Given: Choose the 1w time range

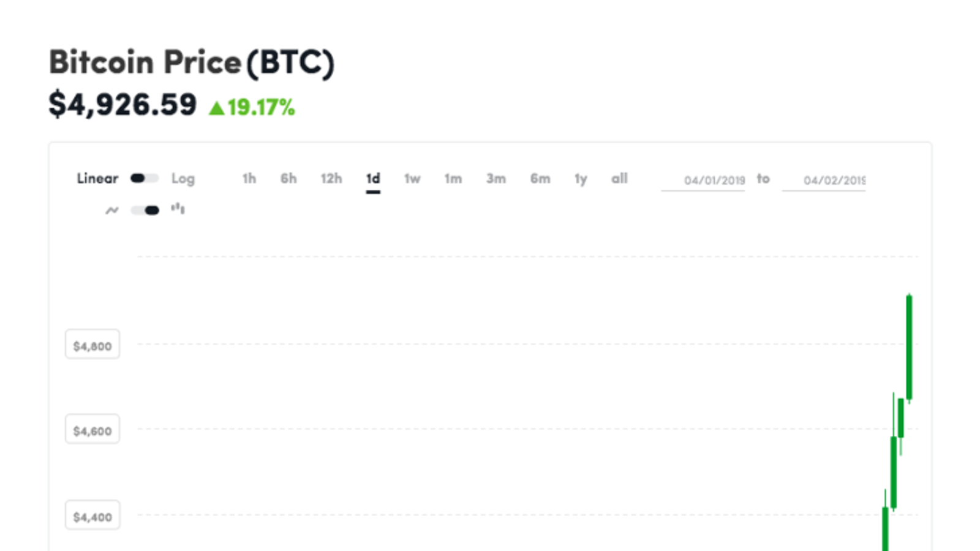Looking at the screenshot, I should 412,179.
